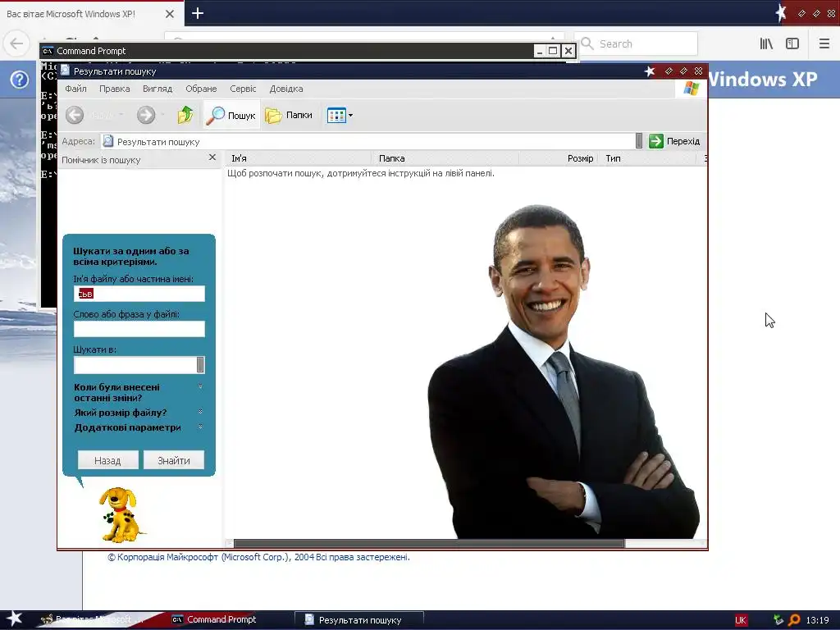Click the Результати пошуку address field
Viewport: 840px width, 630px height.
(368, 141)
